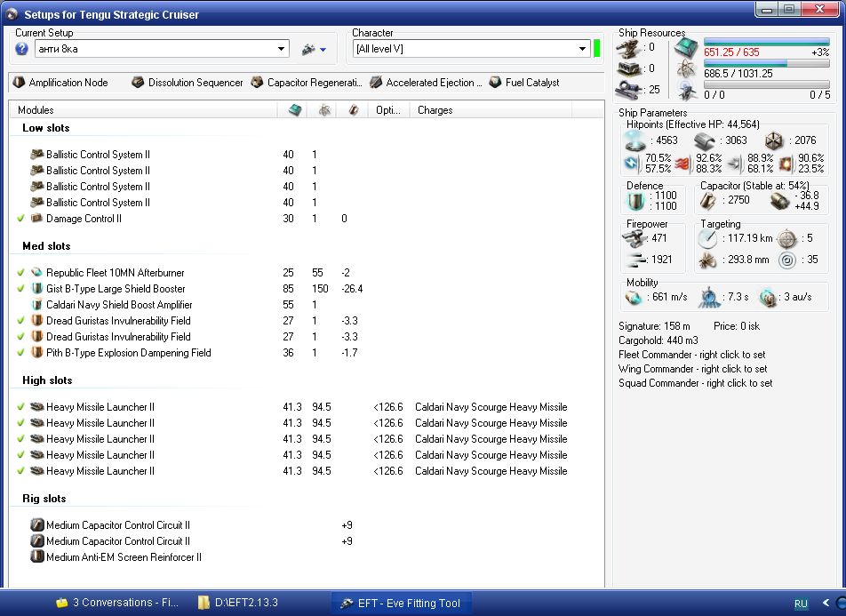Select the first Medium Capacitor Control Circuit II
Viewport: 846px width, 616px height.
(x=306, y=525)
